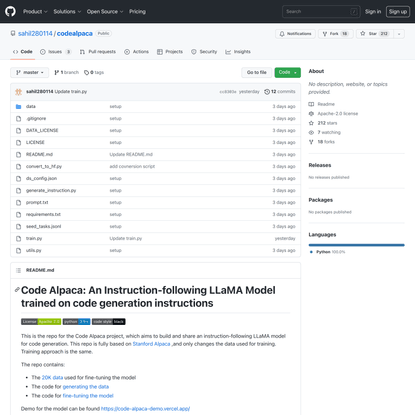
Task: Open the sahil280114 avatar beside the latest commit
Action: [19, 92]
